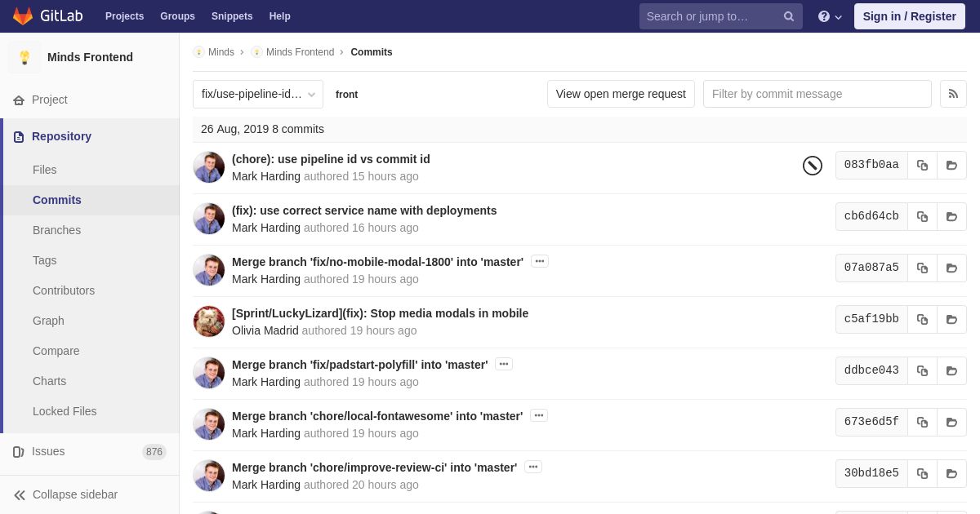Screen dimensions: 980x514
Task: Click Olivia Madrid author name
Action: click(265, 330)
